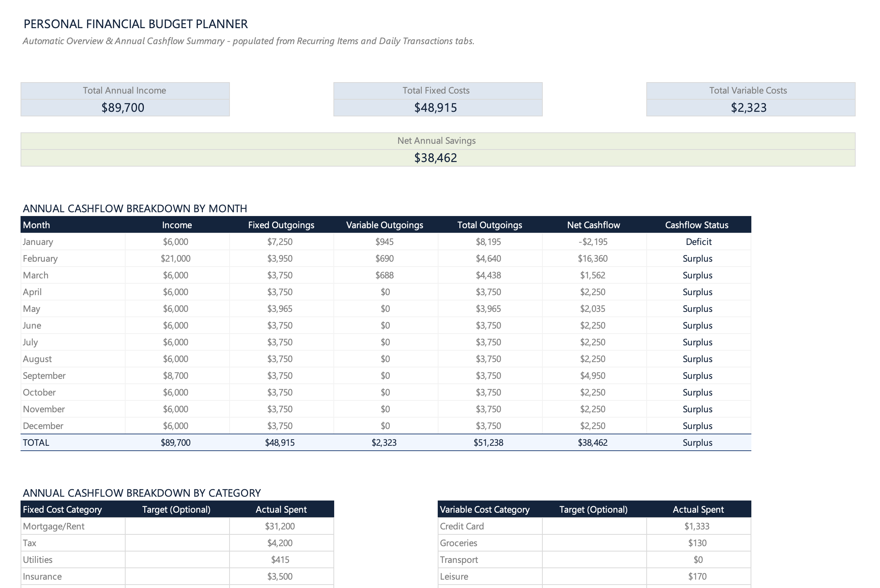Select Credit Card actual spent $1,333
The image size is (880, 588).
point(699,526)
